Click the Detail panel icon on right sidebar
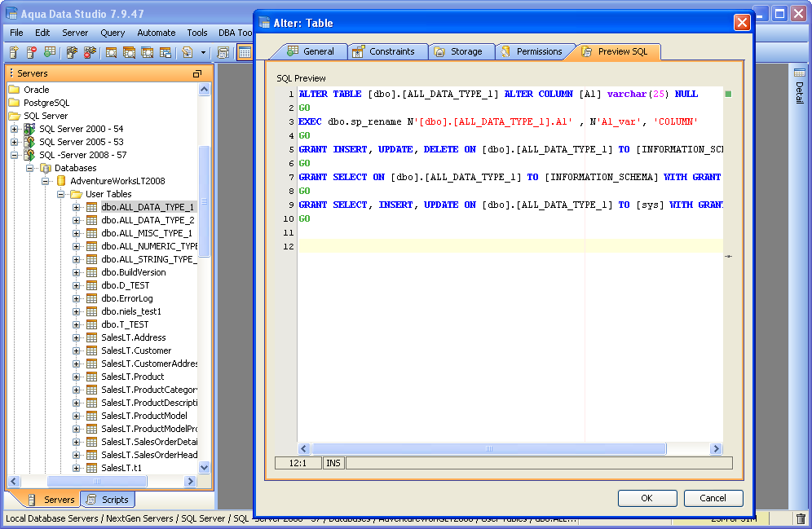Image resolution: width=812 pixels, height=529 pixels. click(799, 73)
